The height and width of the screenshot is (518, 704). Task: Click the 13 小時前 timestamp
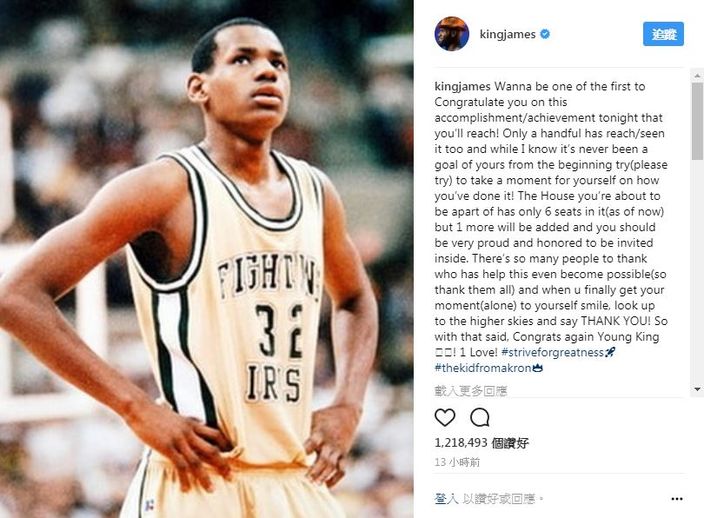457,462
